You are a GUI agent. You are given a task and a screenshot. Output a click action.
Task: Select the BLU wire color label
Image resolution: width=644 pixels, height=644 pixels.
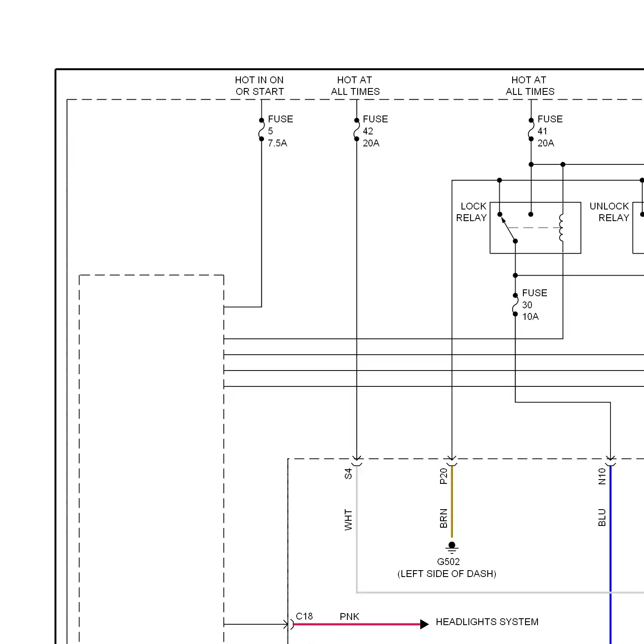pyautogui.click(x=602, y=517)
